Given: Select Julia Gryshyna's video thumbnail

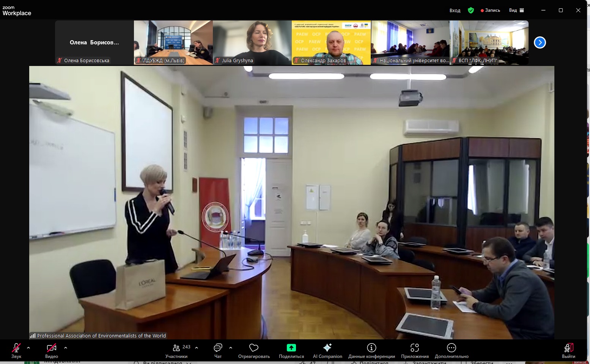Looking at the screenshot, I should click(x=252, y=42).
